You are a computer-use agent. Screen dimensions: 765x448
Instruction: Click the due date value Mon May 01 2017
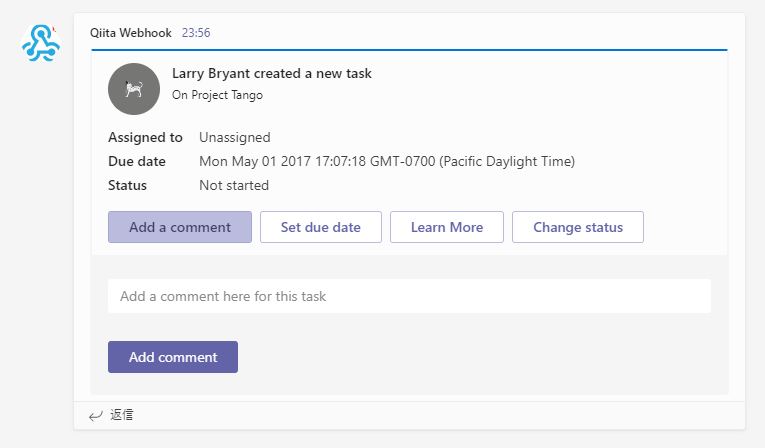[387, 162]
